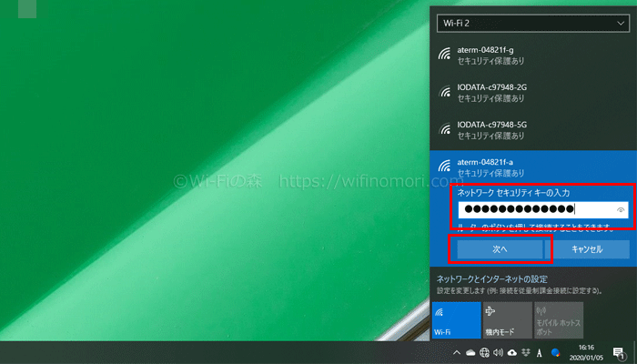Select the IODATA-c97948-5G network
The height and width of the screenshot is (364, 637).
pos(533,130)
